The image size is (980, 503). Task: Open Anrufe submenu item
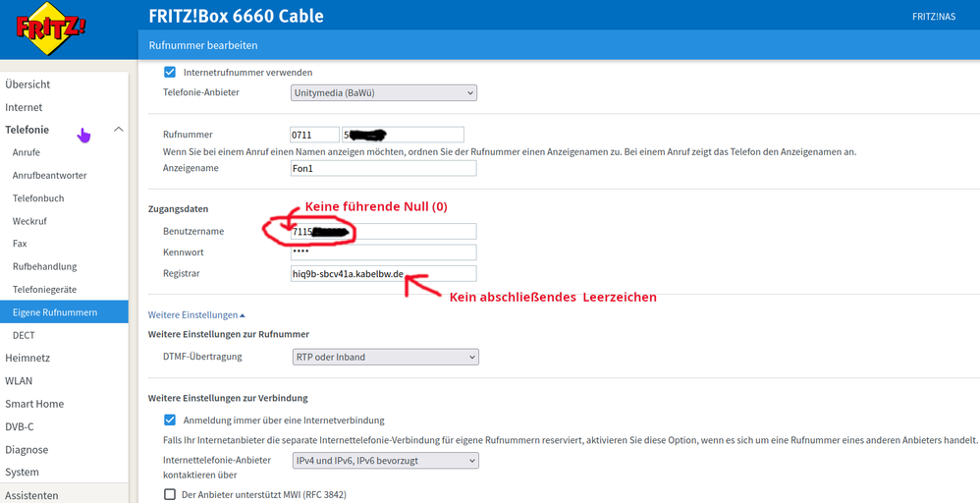click(x=27, y=152)
